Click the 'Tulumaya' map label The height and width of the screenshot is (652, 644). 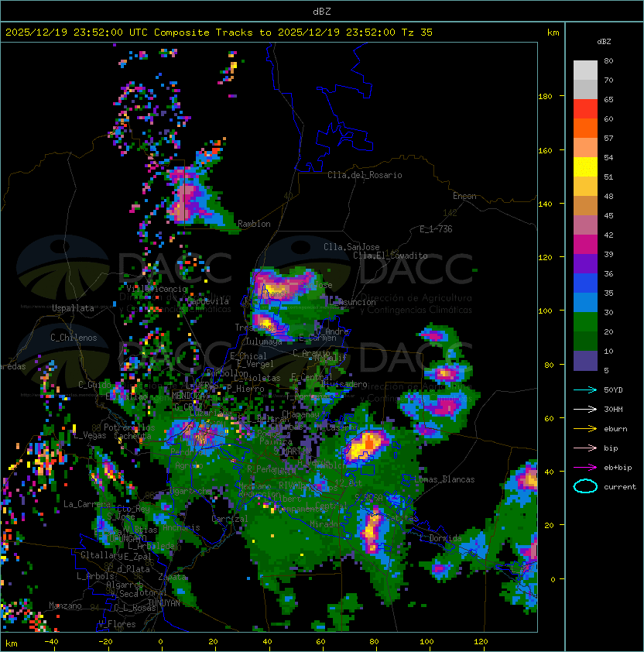click(264, 341)
